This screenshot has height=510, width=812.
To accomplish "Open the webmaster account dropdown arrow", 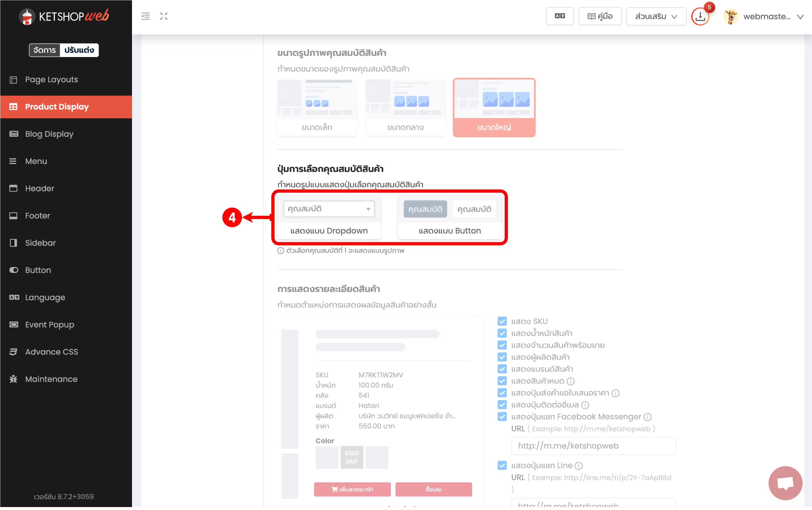I will click(x=800, y=16).
